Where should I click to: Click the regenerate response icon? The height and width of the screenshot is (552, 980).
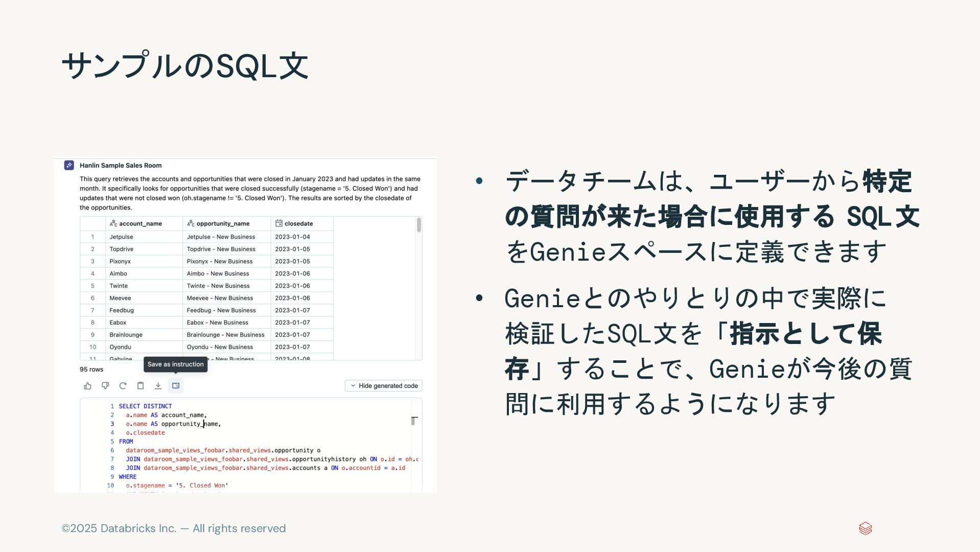pos(123,386)
